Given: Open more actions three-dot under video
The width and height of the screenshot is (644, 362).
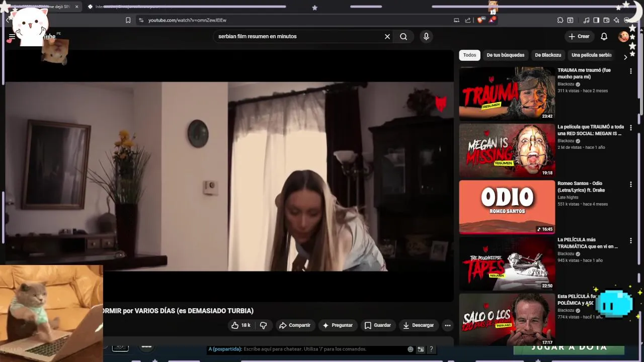Looking at the screenshot, I should [x=447, y=325].
